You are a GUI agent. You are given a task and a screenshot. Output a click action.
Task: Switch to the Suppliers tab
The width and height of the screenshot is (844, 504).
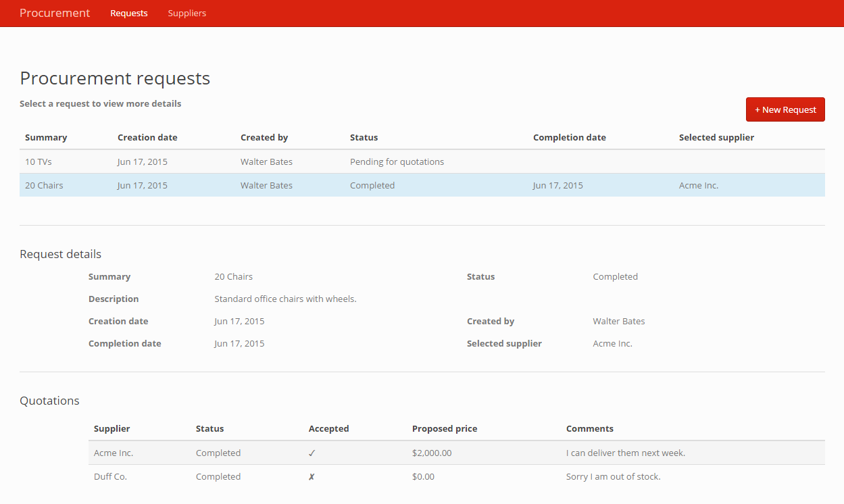187,14
